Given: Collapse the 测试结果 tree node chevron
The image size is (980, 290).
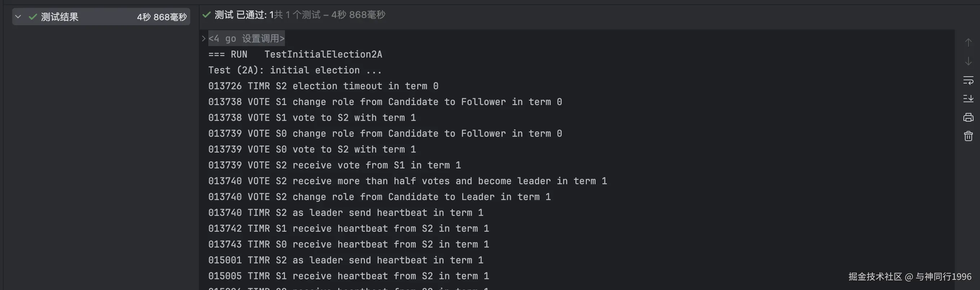Looking at the screenshot, I should pos(18,17).
